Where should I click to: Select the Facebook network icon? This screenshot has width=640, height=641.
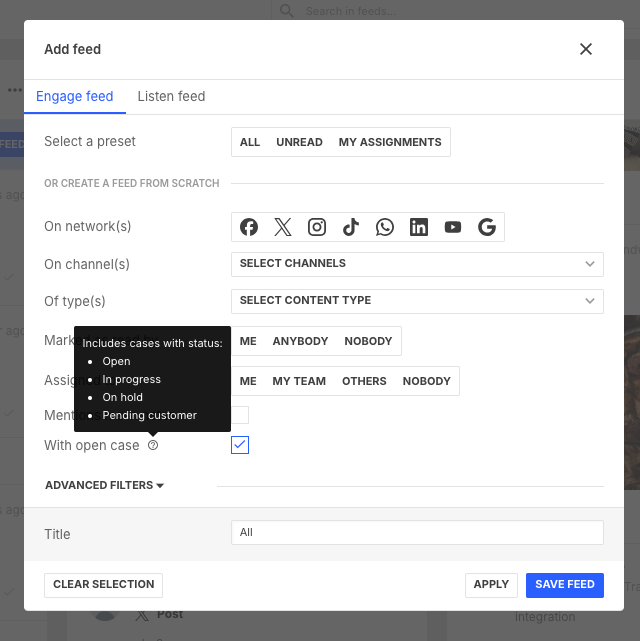249,227
